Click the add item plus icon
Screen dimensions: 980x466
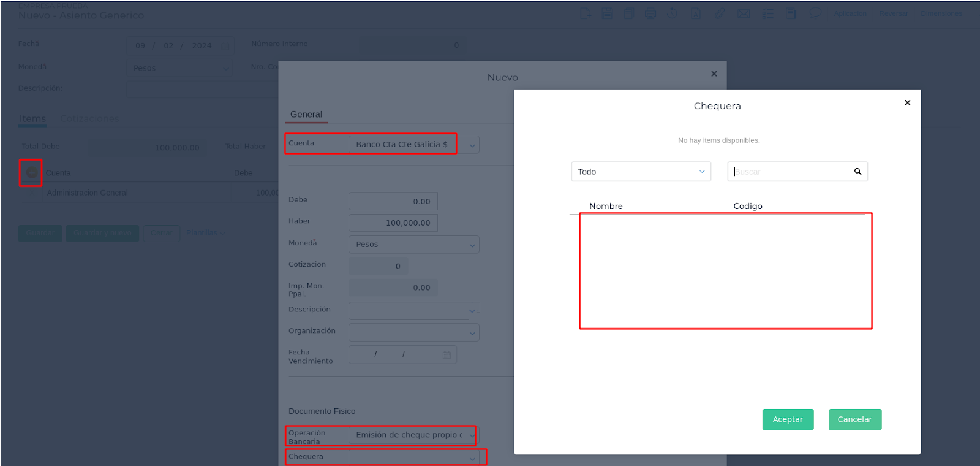coord(31,173)
